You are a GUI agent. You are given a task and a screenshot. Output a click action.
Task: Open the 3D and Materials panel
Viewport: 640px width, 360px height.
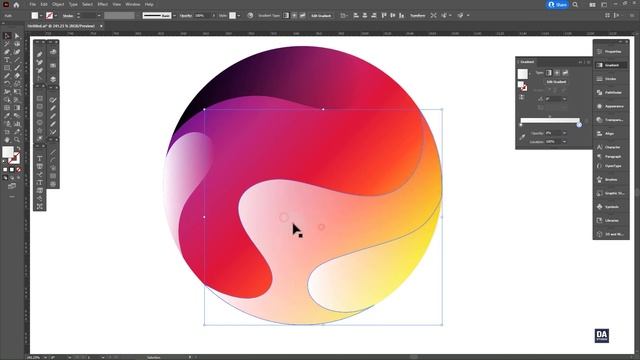point(610,234)
